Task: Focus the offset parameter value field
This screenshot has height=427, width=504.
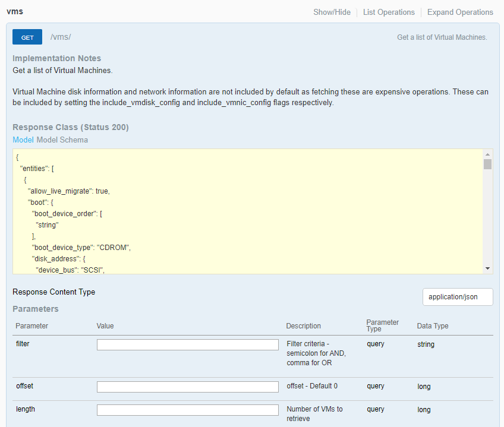Action: pyautogui.click(x=187, y=387)
